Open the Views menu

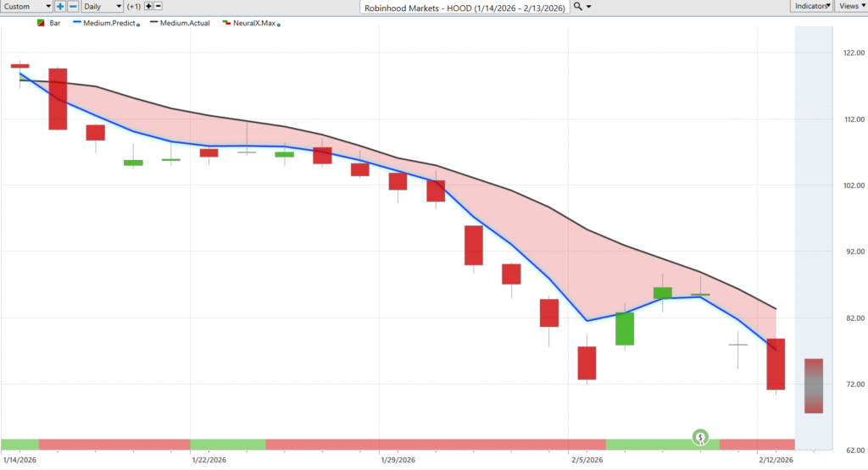click(x=850, y=6)
